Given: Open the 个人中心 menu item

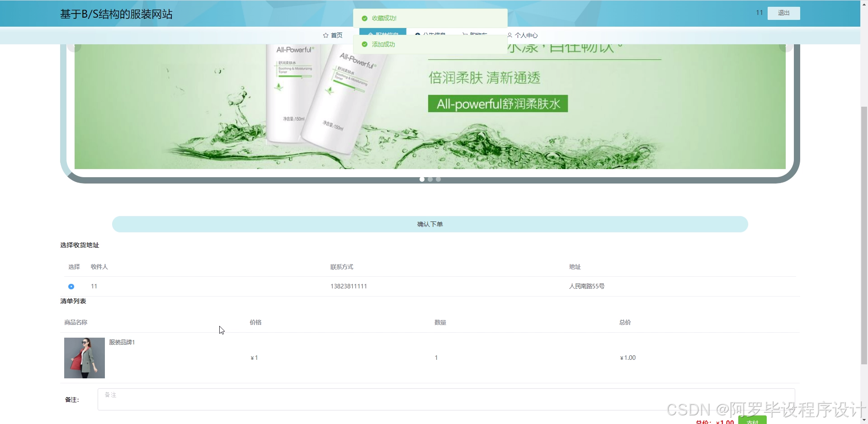Looking at the screenshot, I should click(x=522, y=35).
